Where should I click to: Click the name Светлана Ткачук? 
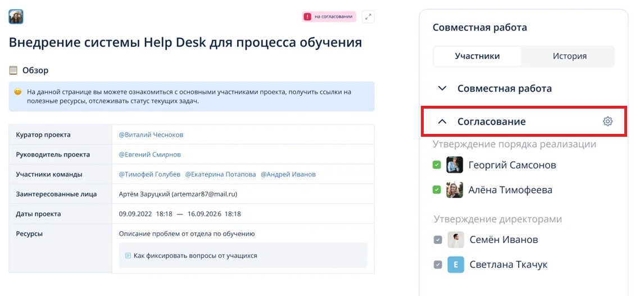coord(509,265)
